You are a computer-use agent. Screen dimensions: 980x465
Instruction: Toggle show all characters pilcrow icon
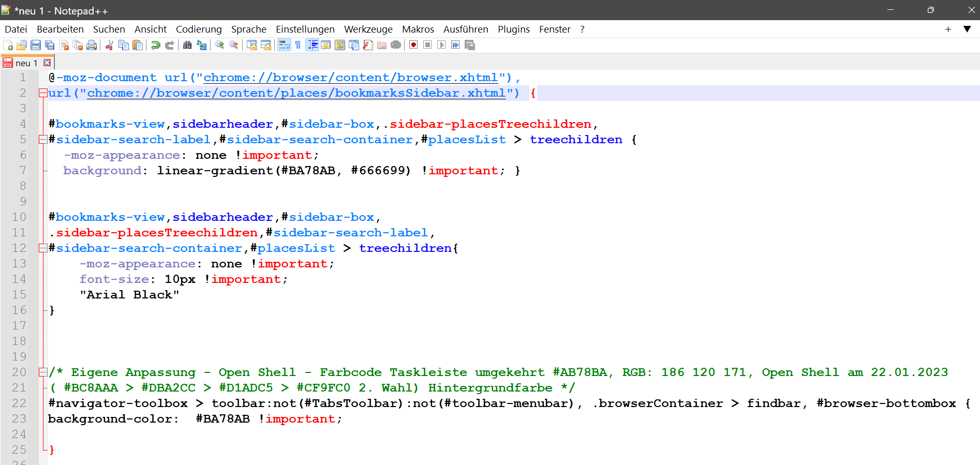point(298,46)
